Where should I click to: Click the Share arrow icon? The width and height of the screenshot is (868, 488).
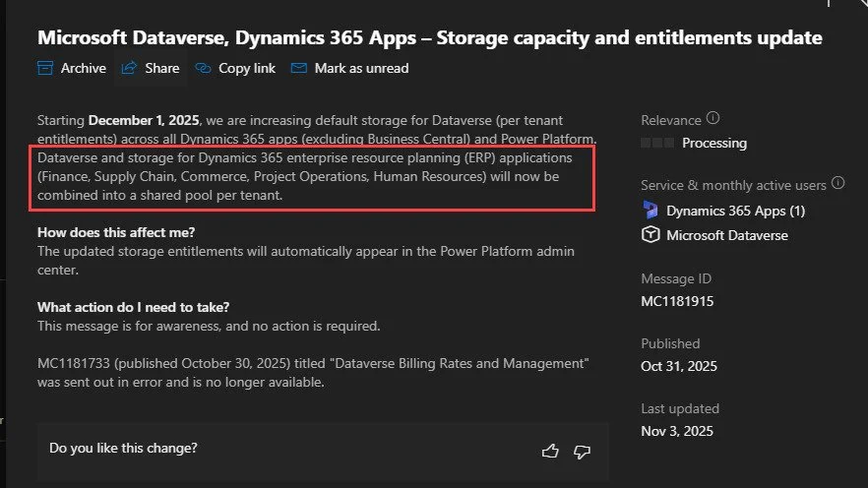click(x=129, y=68)
